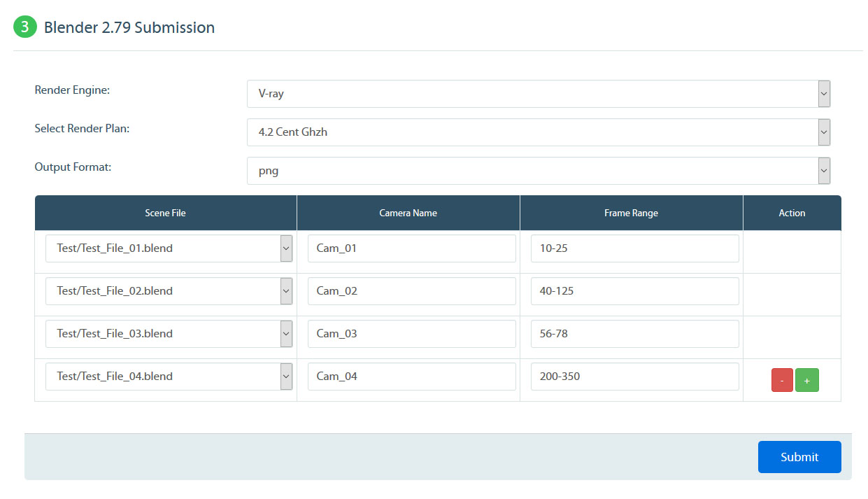Click the Scene File column header
868x499 pixels.
pyautogui.click(x=166, y=213)
